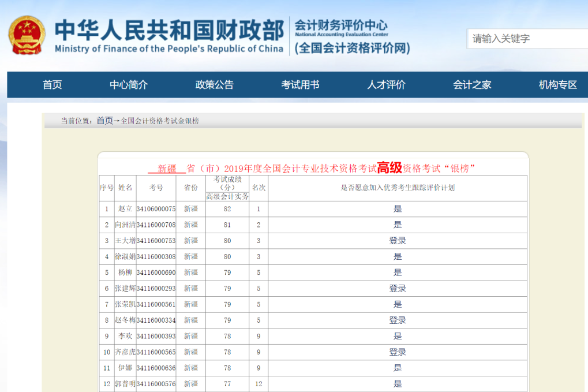This screenshot has height=392, width=588.
Task: Open the 首页 navigation menu item
Action: coord(52,85)
